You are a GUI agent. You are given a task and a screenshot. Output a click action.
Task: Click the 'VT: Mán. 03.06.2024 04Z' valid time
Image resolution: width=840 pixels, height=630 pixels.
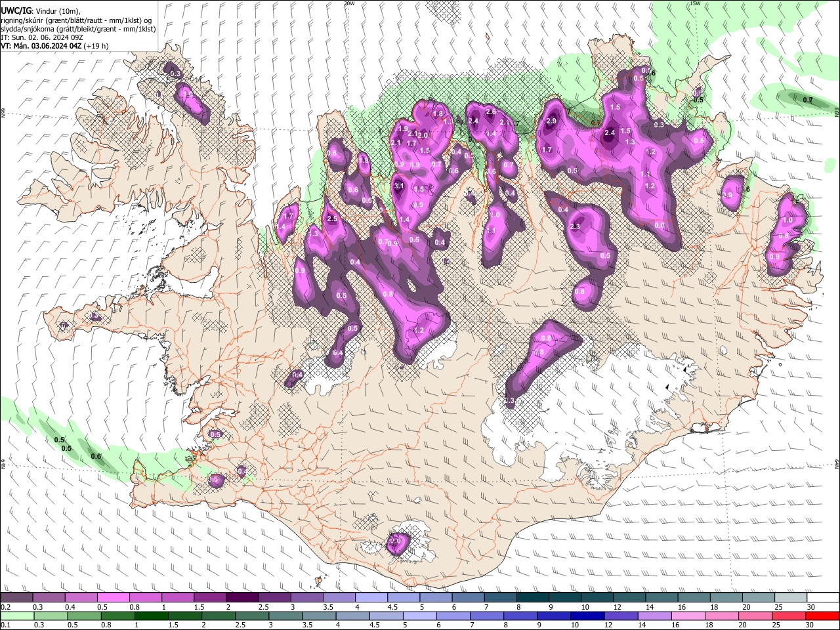41,46
